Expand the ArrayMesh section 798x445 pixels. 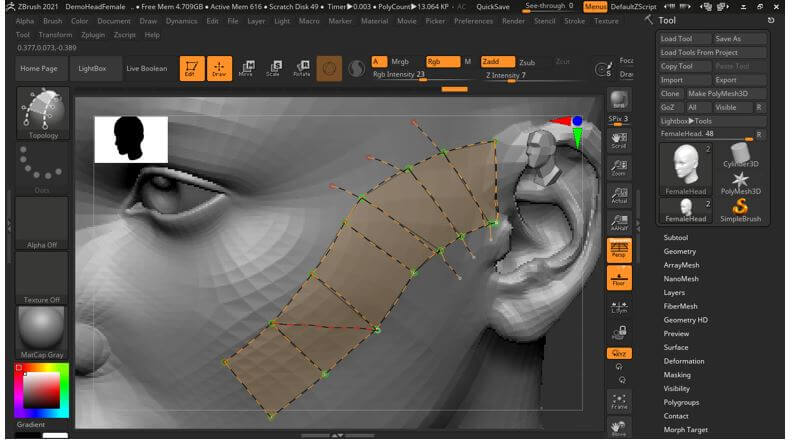click(681, 265)
